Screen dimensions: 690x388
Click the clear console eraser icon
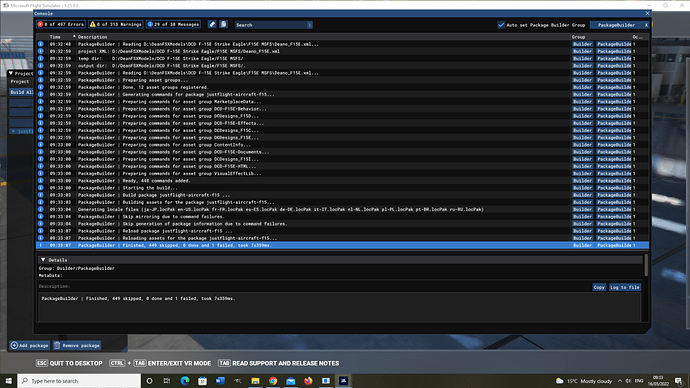click(212, 25)
